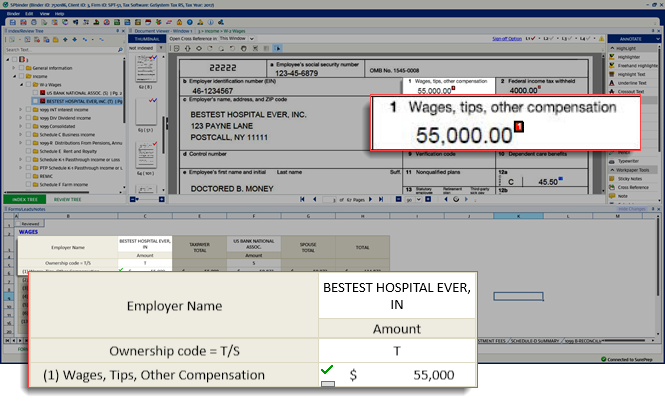Open the Not Indexed thumbnail filter dropdown

click(161, 48)
